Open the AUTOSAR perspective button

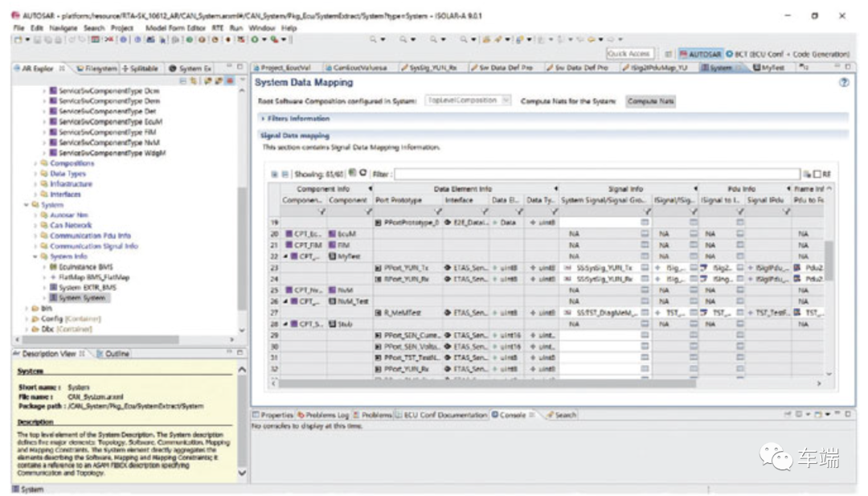pos(699,54)
